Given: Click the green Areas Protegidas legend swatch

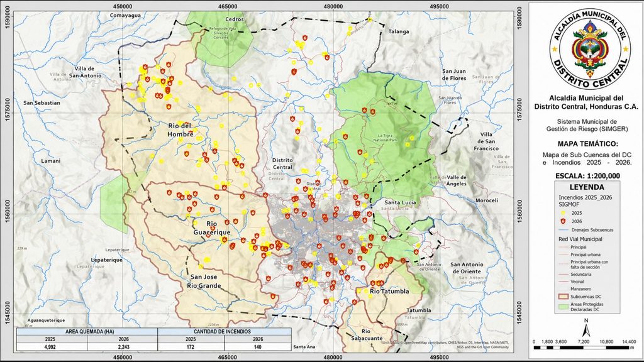Looking at the screenshot, I should click(563, 307).
